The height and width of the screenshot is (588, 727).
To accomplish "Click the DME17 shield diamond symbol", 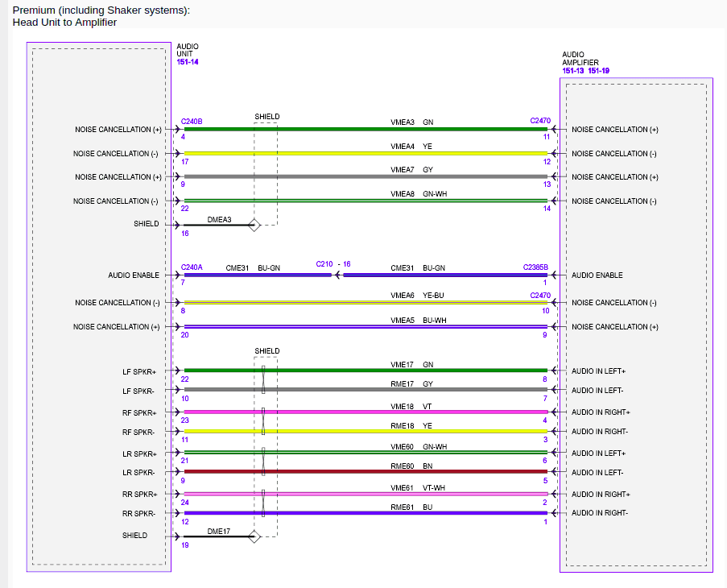I will pyautogui.click(x=254, y=537).
